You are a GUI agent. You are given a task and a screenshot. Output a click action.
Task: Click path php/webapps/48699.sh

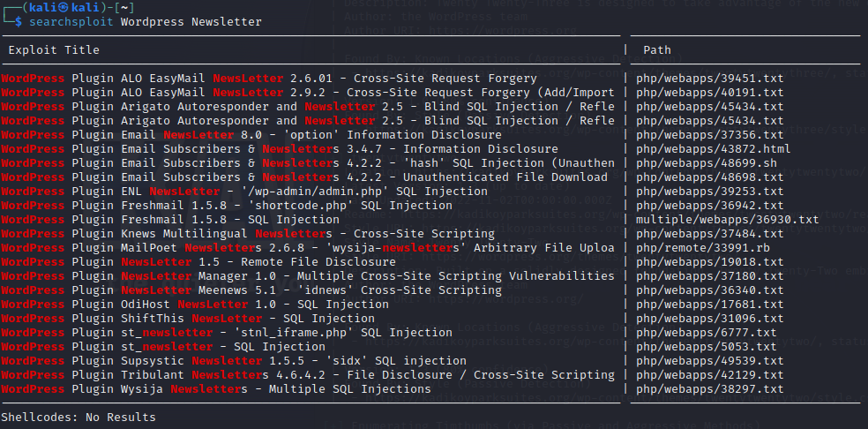707,163
